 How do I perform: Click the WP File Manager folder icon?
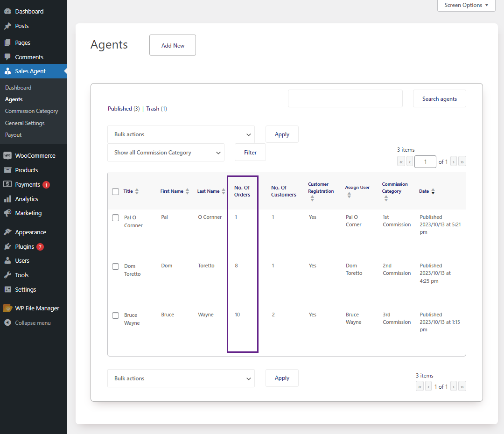click(7, 308)
